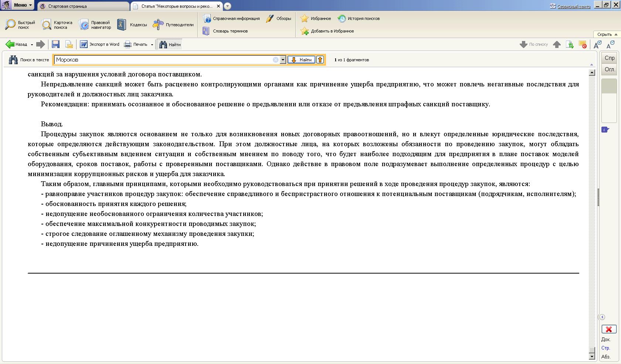The height and width of the screenshot is (364, 621).
Task: Click Экспорт в Word button
Action: [x=100, y=44]
